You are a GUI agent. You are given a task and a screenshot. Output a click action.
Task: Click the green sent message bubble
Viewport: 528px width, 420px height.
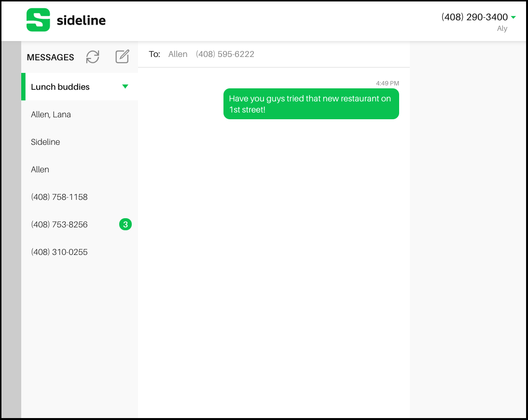tap(311, 104)
